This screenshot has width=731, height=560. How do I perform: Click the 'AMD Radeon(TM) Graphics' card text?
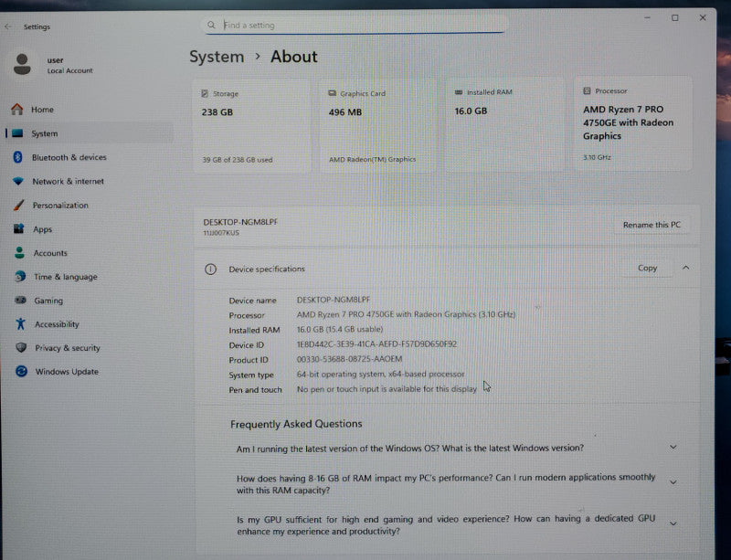click(372, 159)
